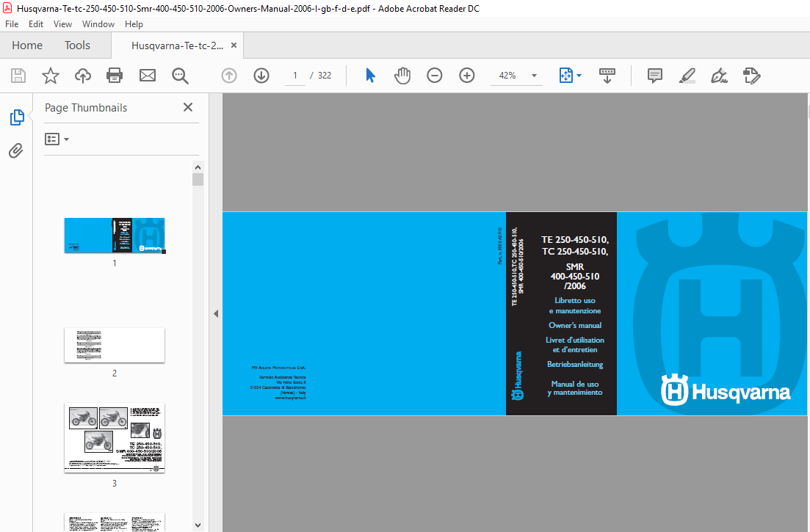Zoom in with plus button
The height and width of the screenshot is (532, 810).
tap(467, 76)
